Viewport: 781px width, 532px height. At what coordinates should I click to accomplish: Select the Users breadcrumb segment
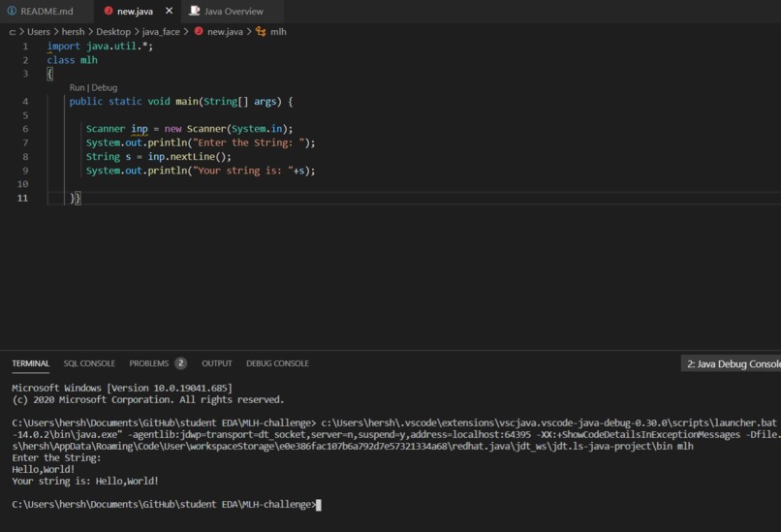[x=39, y=31]
